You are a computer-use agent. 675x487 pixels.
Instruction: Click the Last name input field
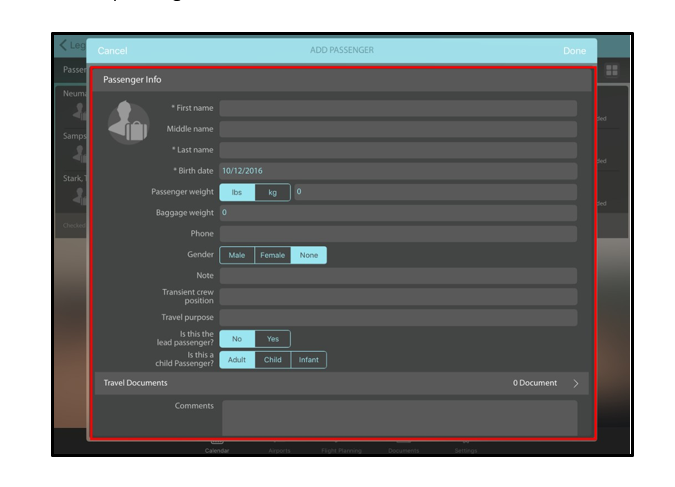(397, 150)
